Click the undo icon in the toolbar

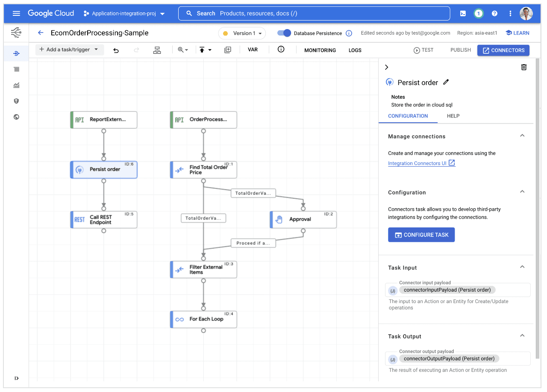pyautogui.click(x=116, y=50)
